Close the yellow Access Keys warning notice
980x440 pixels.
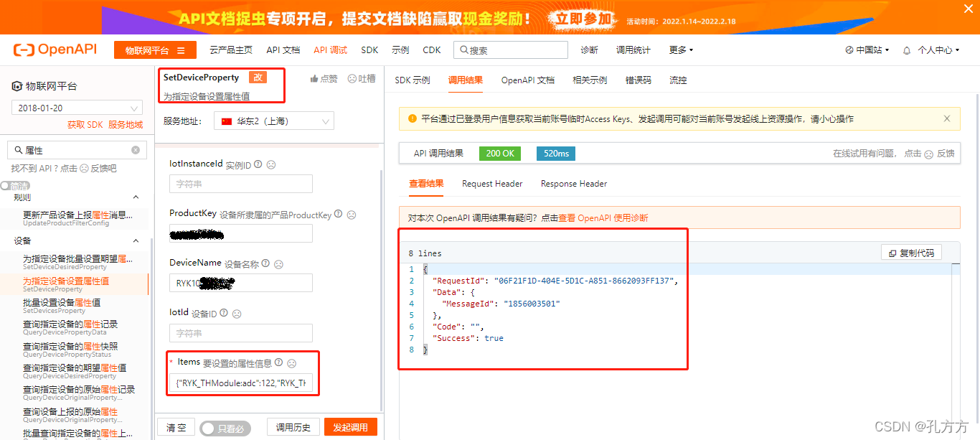[947, 118]
